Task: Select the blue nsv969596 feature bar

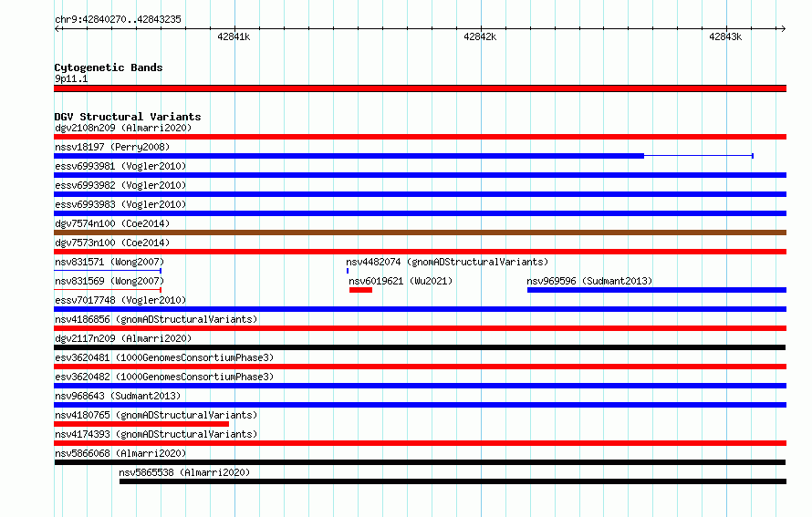Action: [x=657, y=290]
